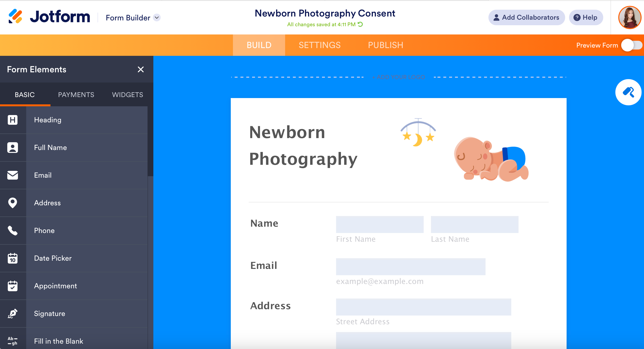Open the SETTINGS tab
This screenshot has height=349, width=644.
pos(320,45)
